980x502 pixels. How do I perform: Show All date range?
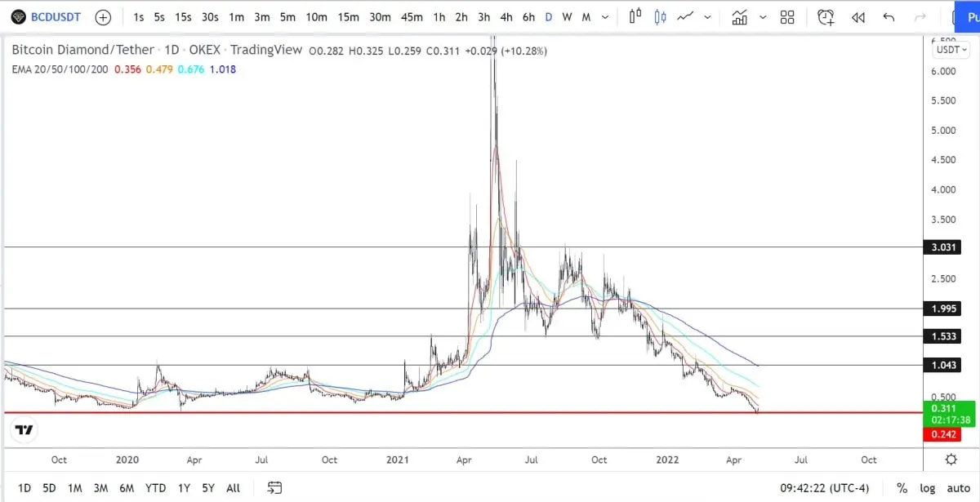pyautogui.click(x=233, y=488)
